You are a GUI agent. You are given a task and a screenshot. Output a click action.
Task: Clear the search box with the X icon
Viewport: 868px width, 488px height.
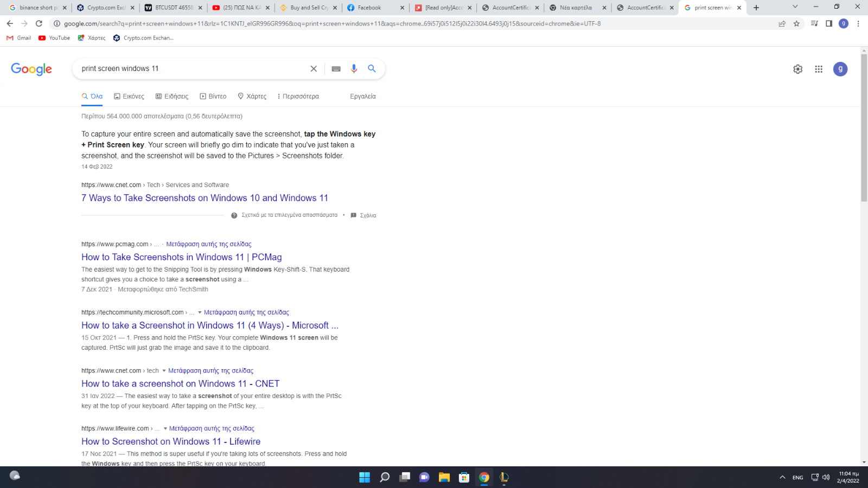pyautogui.click(x=314, y=68)
